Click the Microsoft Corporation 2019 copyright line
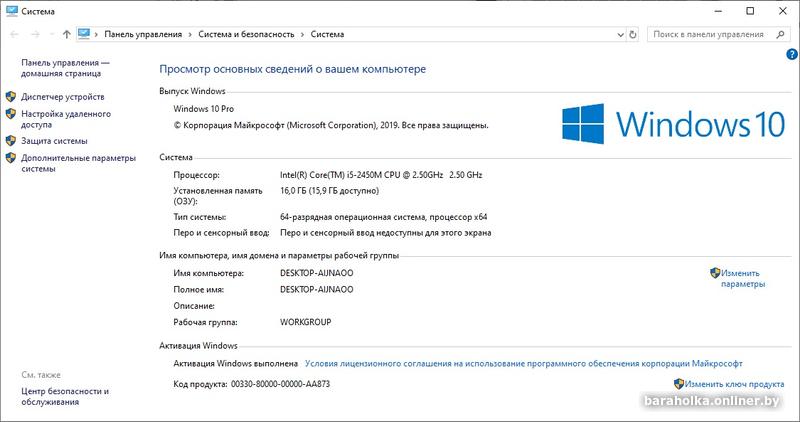This screenshot has height=422, width=800. 331,125
